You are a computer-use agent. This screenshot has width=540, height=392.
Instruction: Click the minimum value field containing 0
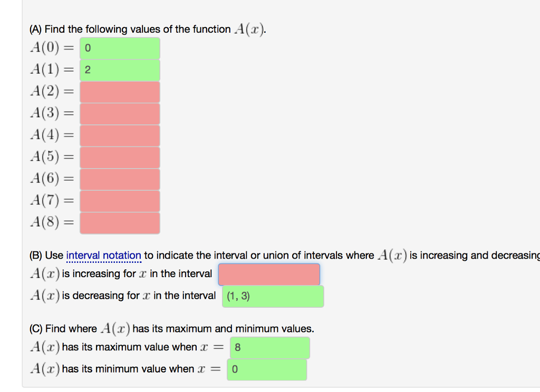coord(266,369)
